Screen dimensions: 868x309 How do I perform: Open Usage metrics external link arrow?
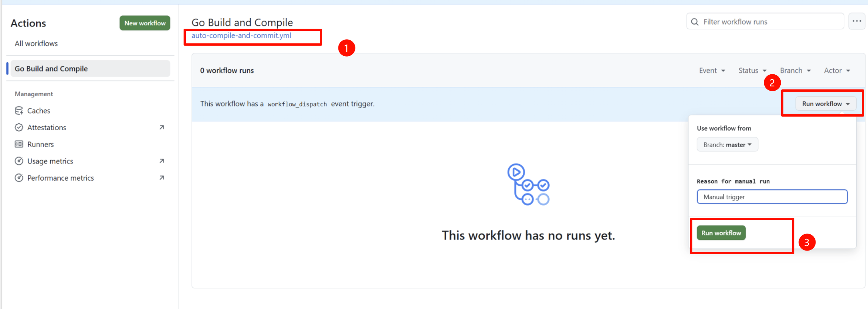pos(162,161)
